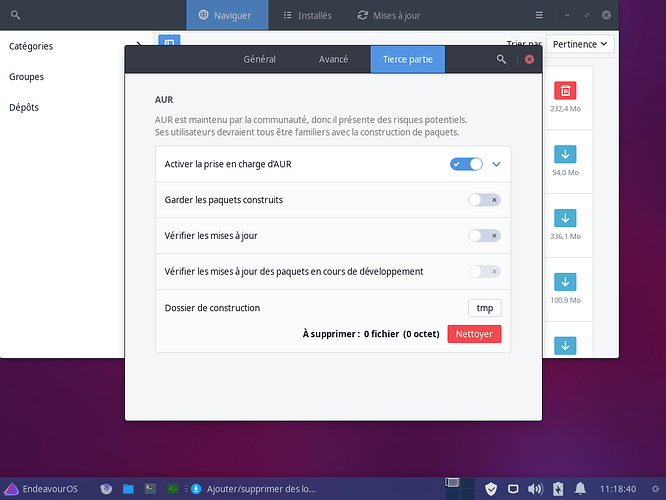Screen dimensions: 666x500
Task: Select Groupes in the sidebar
Action: click(26, 76)
